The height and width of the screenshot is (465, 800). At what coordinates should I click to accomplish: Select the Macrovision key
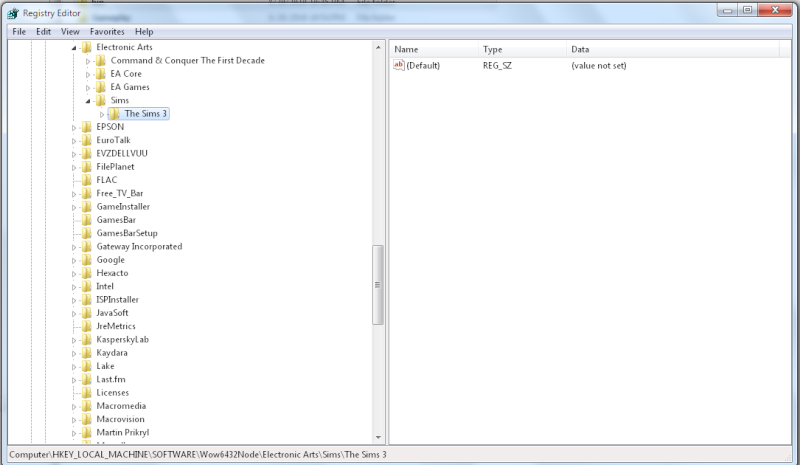click(120, 419)
